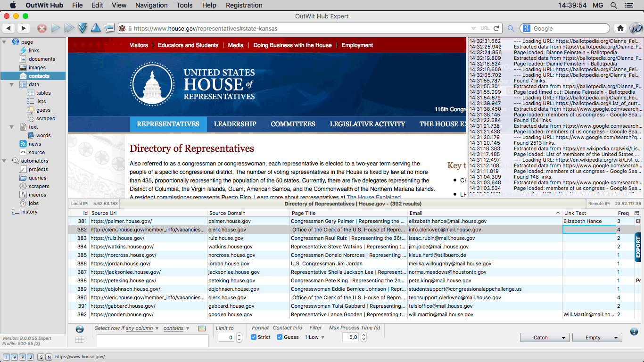Uncheck the Guess checkbox
The image size is (644, 362).
[x=280, y=337]
